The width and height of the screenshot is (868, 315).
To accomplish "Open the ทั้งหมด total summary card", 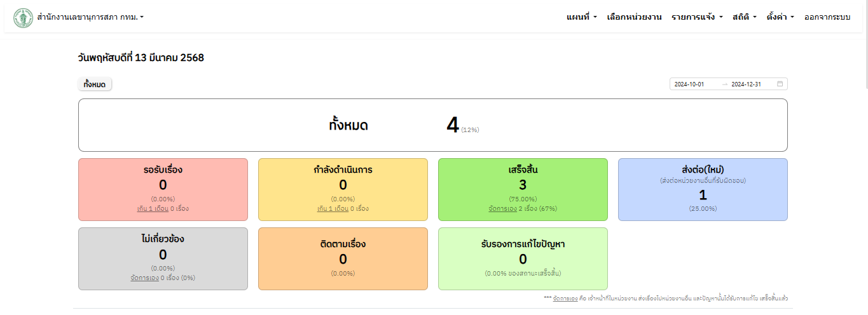I will (433, 125).
